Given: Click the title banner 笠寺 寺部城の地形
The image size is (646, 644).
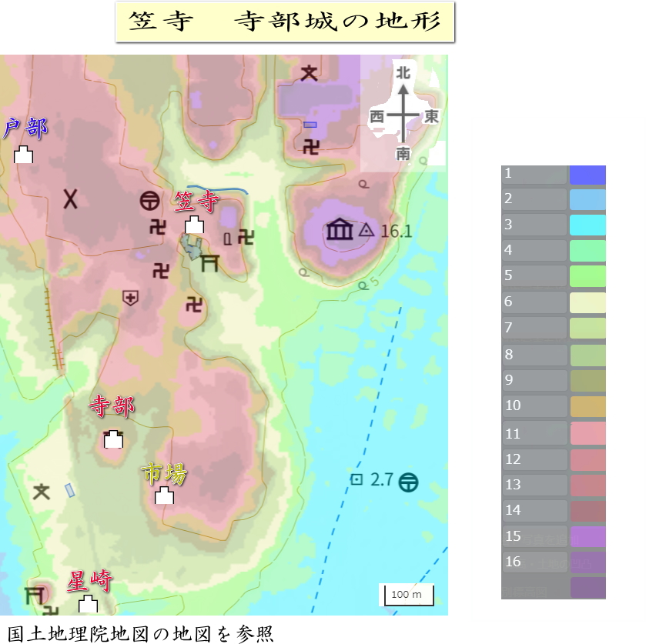Looking at the screenshot, I should [x=285, y=22].
